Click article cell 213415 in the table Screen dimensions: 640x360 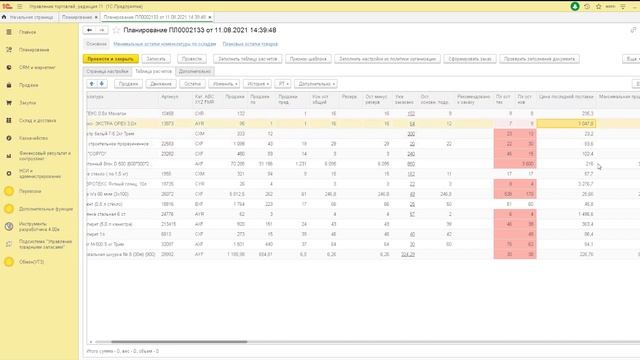[x=169, y=224]
